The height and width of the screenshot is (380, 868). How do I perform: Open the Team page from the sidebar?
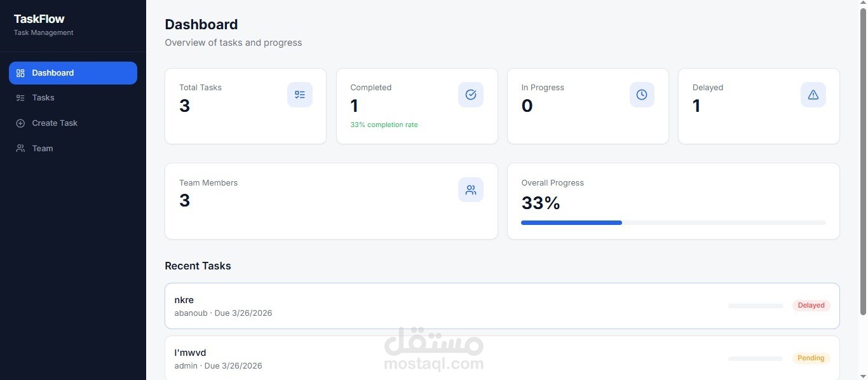[42, 148]
